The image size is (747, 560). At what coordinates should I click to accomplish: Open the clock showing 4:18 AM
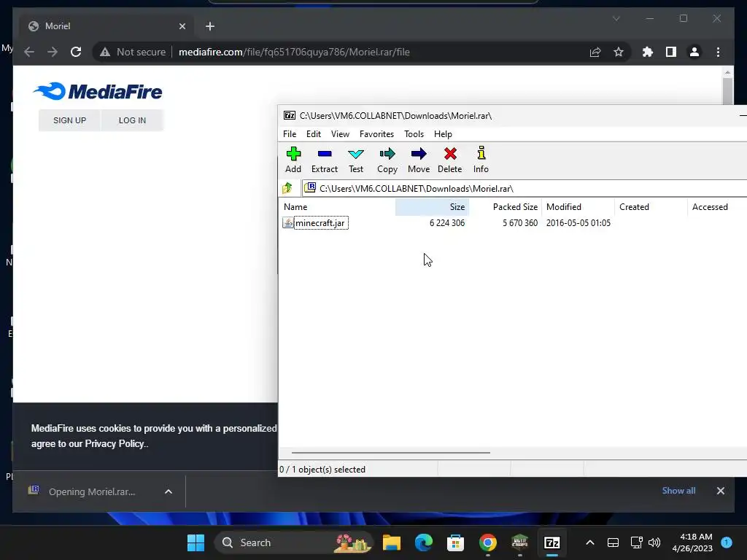click(692, 542)
